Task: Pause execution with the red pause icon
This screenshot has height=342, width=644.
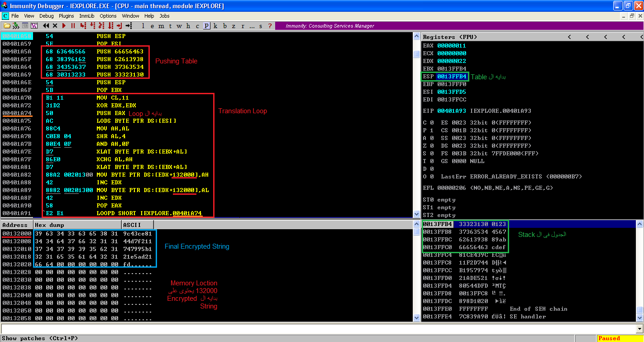Action: 73,26
